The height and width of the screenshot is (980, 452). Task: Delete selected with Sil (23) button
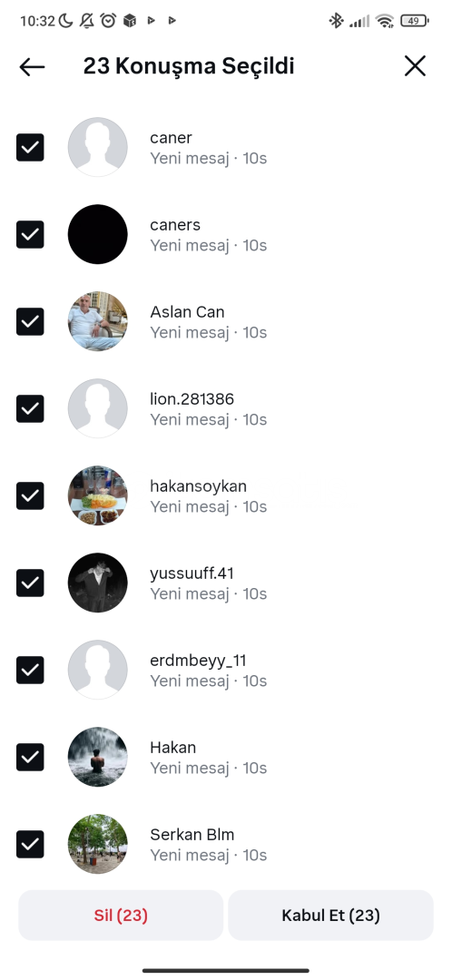click(121, 915)
